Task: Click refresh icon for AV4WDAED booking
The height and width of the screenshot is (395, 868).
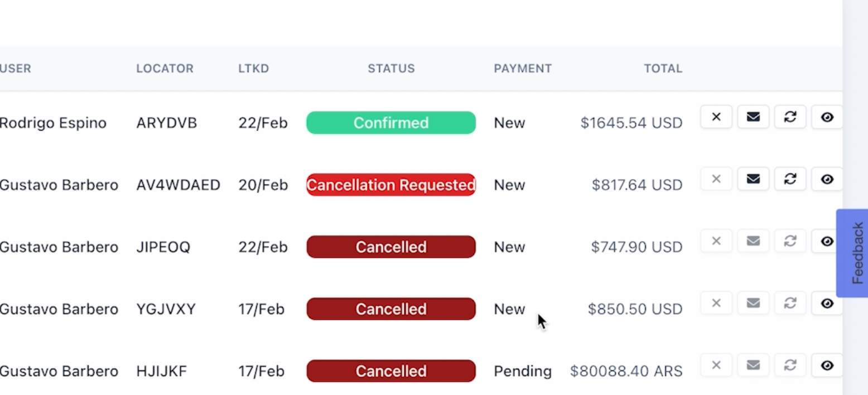Action: pos(790,179)
